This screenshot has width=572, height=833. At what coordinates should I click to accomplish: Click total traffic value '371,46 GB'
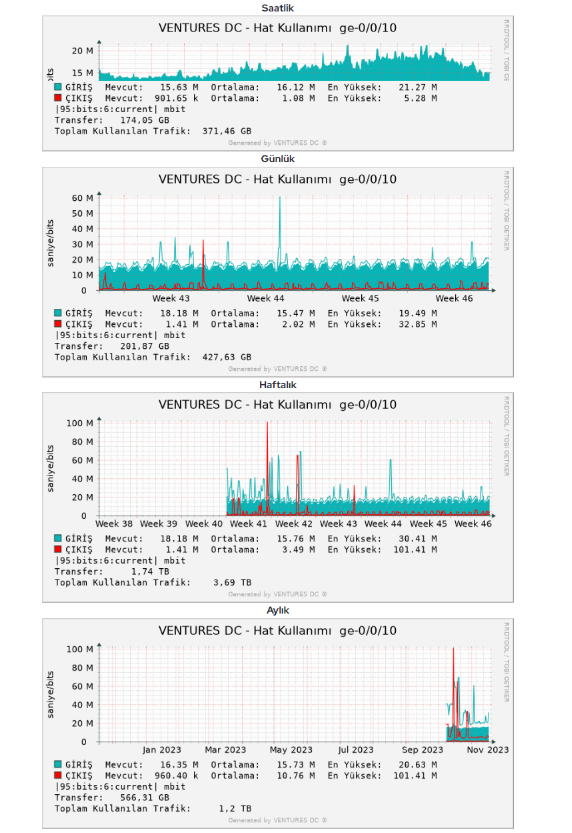227,131
